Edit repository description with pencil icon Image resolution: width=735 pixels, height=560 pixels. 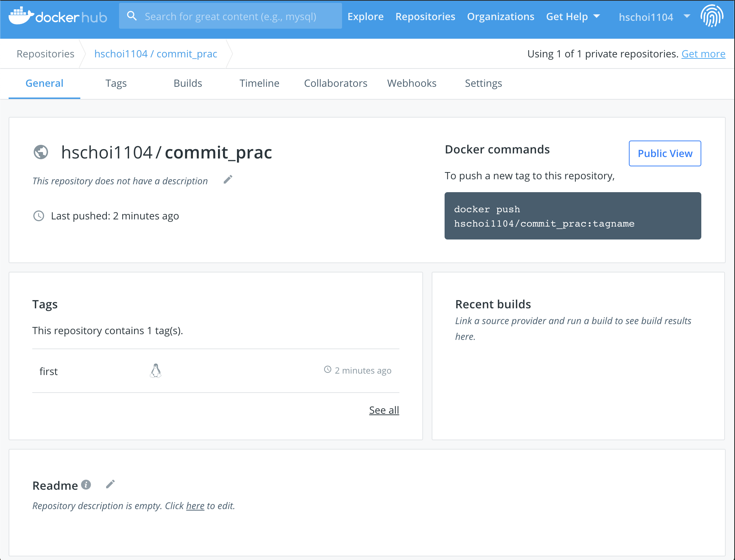pyautogui.click(x=228, y=179)
